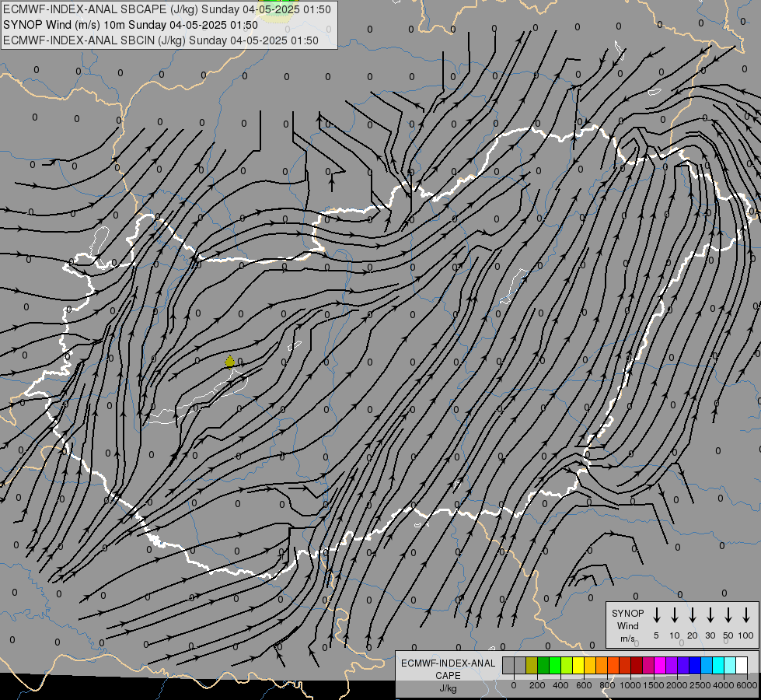Click the 1500 tick label in CAPE legend
This screenshot has height=700, width=761.
(x=654, y=685)
